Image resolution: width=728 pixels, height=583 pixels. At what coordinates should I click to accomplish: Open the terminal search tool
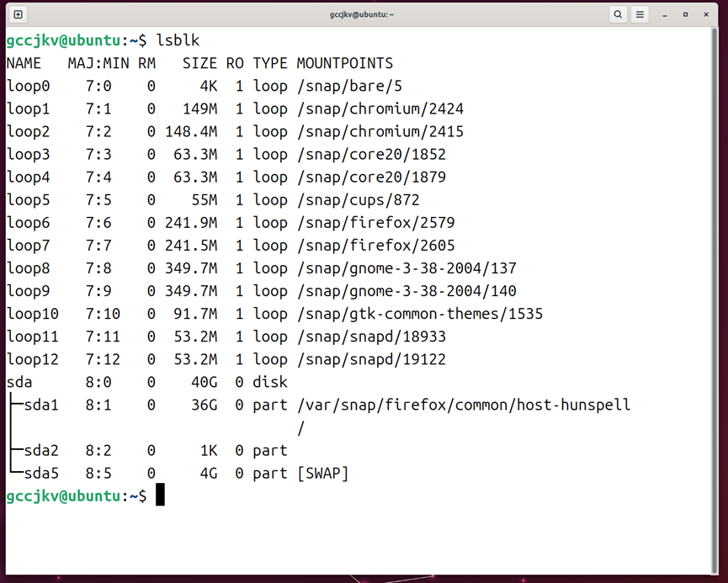(x=618, y=14)
